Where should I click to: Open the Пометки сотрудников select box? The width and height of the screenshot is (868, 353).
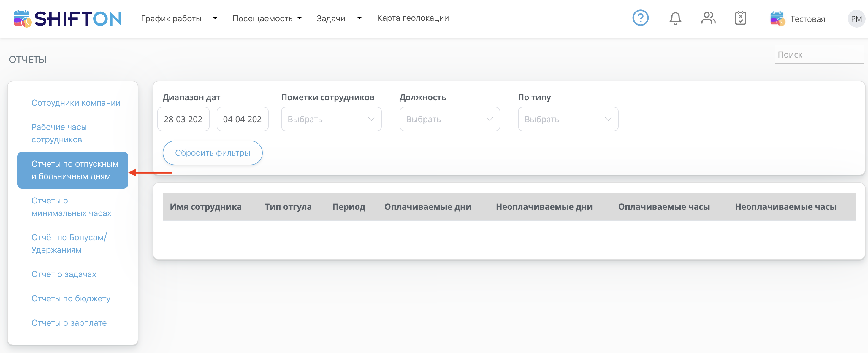click(x=331, y=119)
